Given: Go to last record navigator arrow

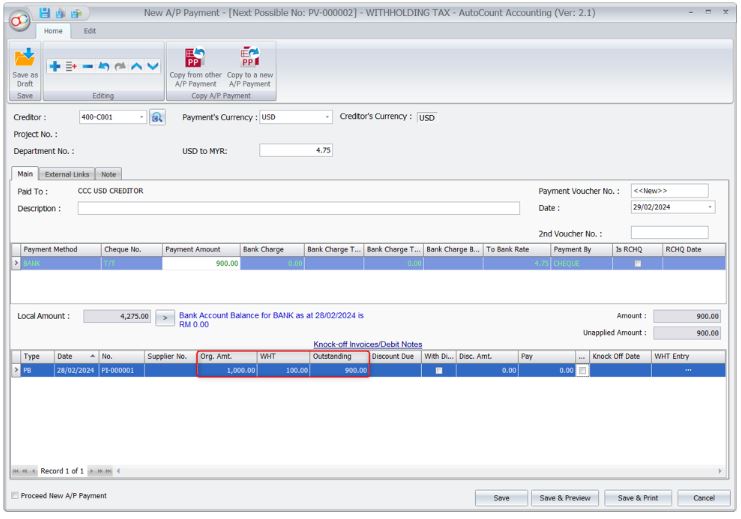Looking at the screenshot, I should pyautogui.click(x=109, y=472).
